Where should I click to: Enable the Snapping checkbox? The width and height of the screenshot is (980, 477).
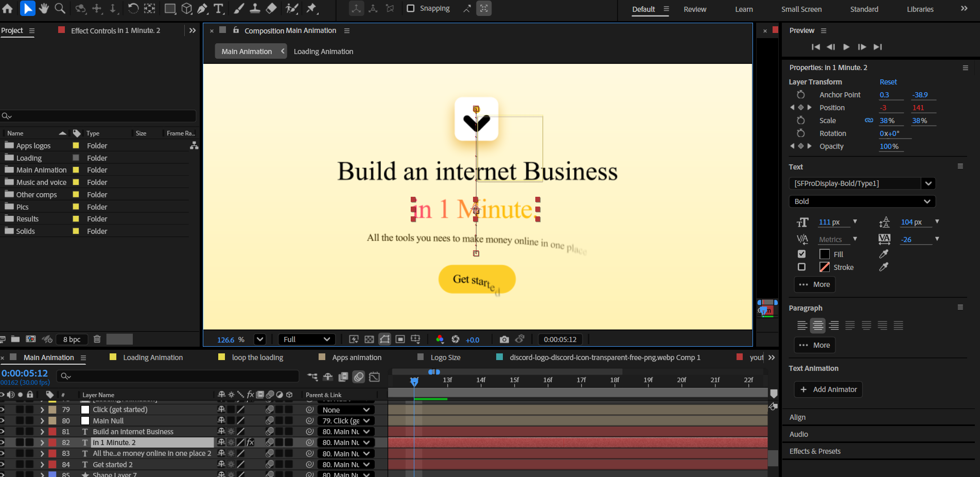(411, 8)
